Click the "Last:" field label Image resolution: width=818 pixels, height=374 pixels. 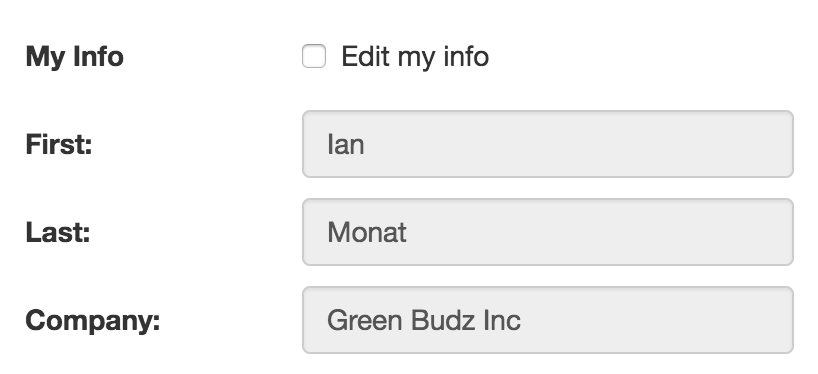pyautogui.click(x=58, y=232)
